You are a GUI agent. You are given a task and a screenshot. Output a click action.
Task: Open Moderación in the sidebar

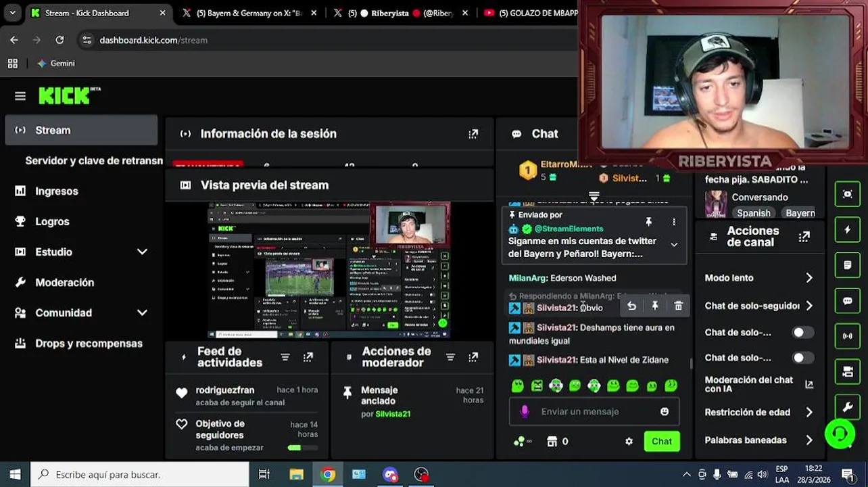point(81,283)
